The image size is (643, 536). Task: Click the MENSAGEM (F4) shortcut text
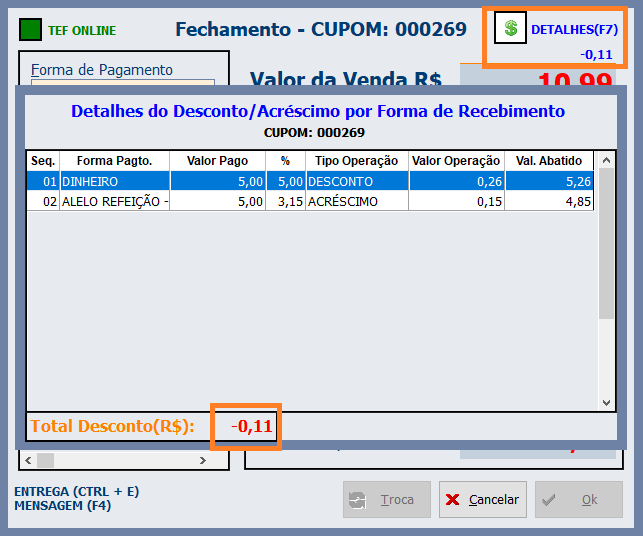tap(62, 506)
